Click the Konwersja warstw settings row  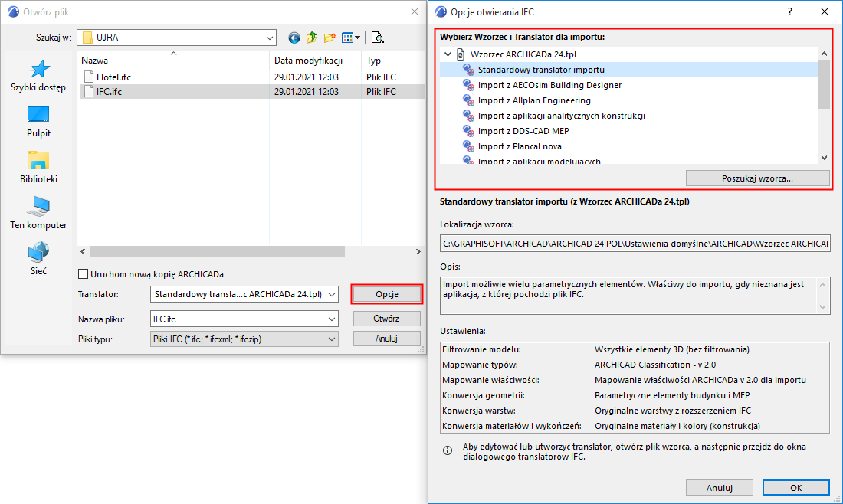point(635,411)
